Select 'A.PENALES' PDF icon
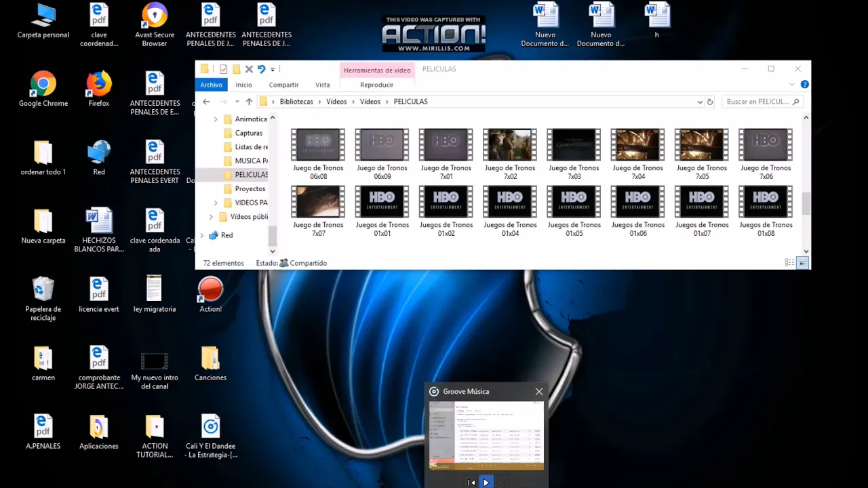868x488 pixels. (43, 431)
